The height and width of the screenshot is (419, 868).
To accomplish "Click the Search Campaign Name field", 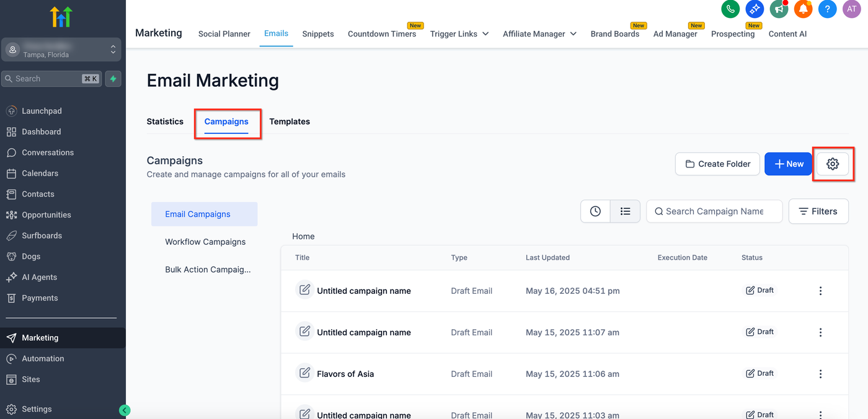I will [714, 211].
